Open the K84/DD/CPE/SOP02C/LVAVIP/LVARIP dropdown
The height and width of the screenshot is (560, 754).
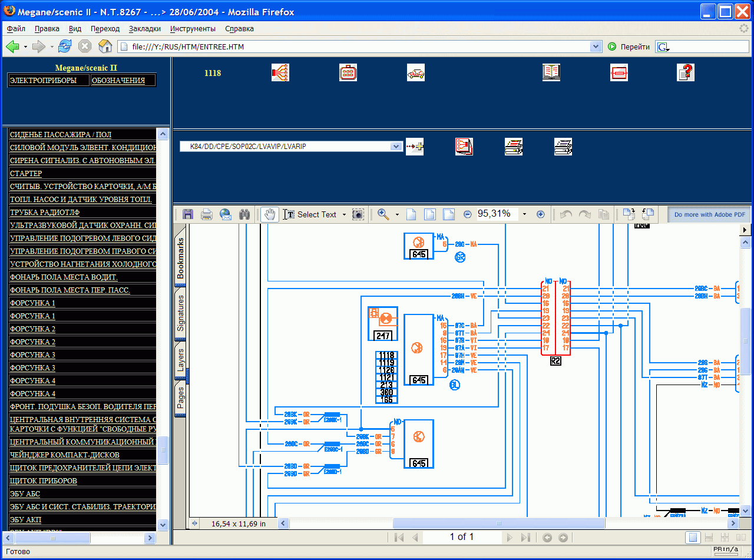[396, 146]
